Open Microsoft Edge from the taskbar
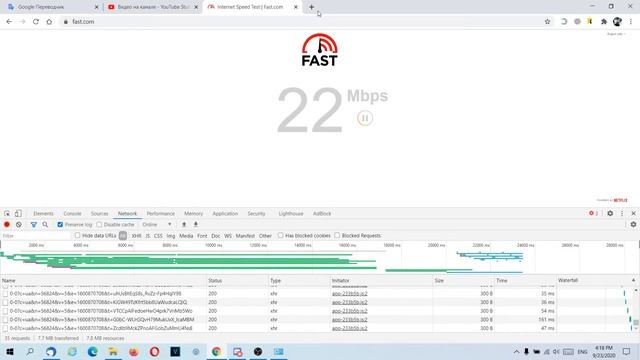This screenshot has width=640, height=360. pyautogui.click(x=92, y=352)
